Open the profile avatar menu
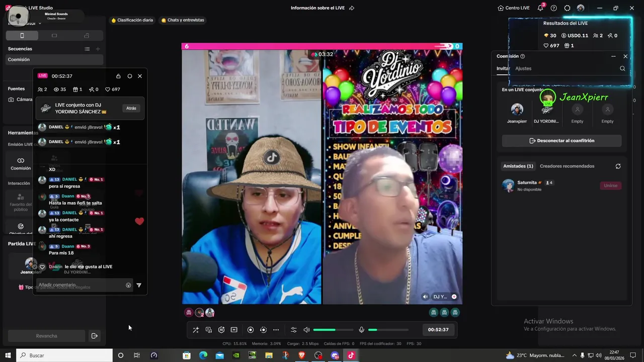 (x=581, y=8)
